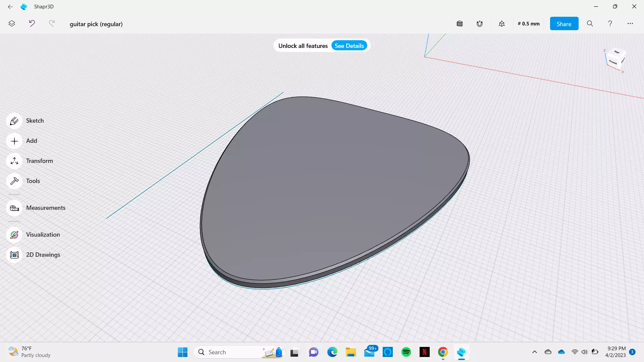Screen dimensions: 644x362
Task: Toggle the snapping magnet icon
Action: point(480,23)
